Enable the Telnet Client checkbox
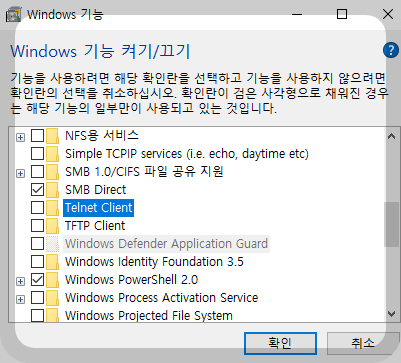Image resolution: width=401 pixels, height=363 pixels. [37, 208]
